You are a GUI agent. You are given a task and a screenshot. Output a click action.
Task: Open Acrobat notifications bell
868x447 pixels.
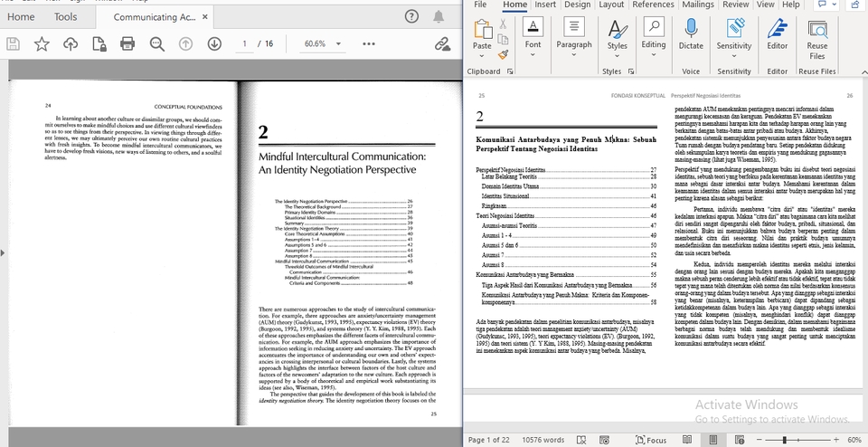click(x=439, y=16)
